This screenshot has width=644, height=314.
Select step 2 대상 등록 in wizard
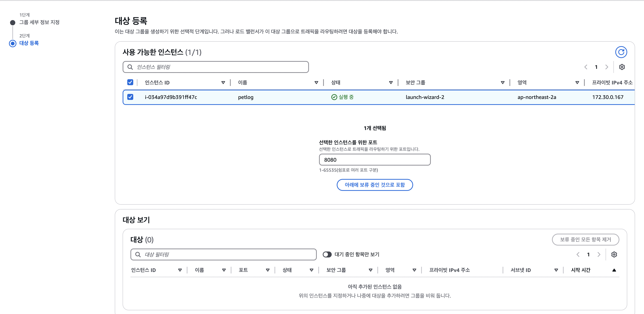pos(29,43)
